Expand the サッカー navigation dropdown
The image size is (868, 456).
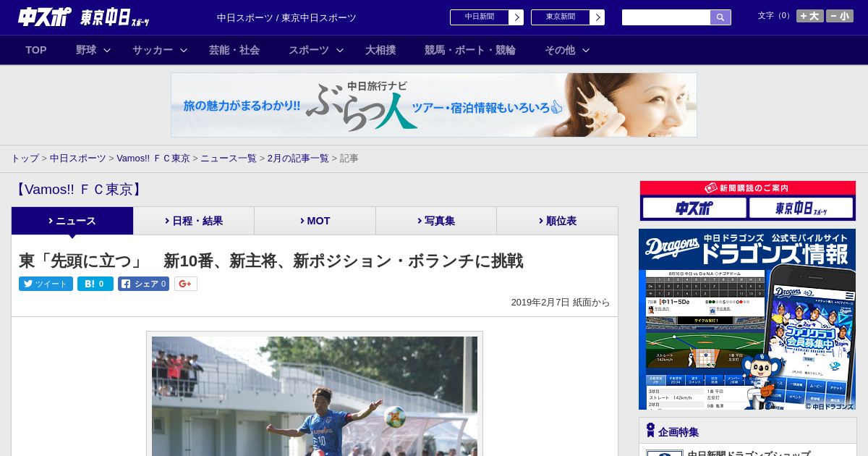[x=160, y=50]
